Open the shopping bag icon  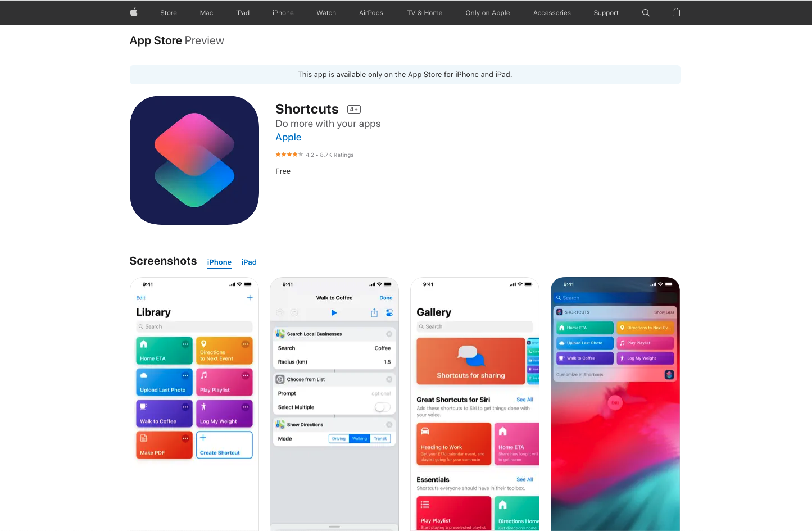click(x=676, y=12)
